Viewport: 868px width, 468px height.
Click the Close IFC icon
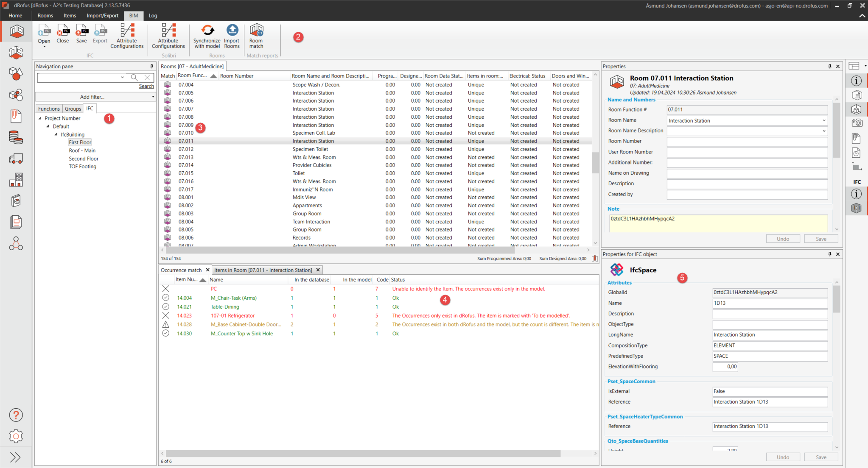(63, 31)
